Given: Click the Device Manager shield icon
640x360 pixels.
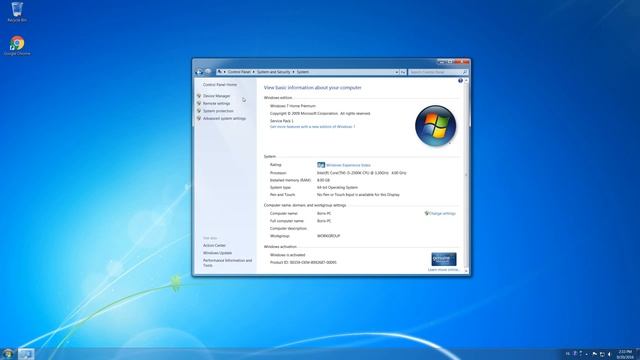Looking at the screenshot, I should tap(199, 96).
